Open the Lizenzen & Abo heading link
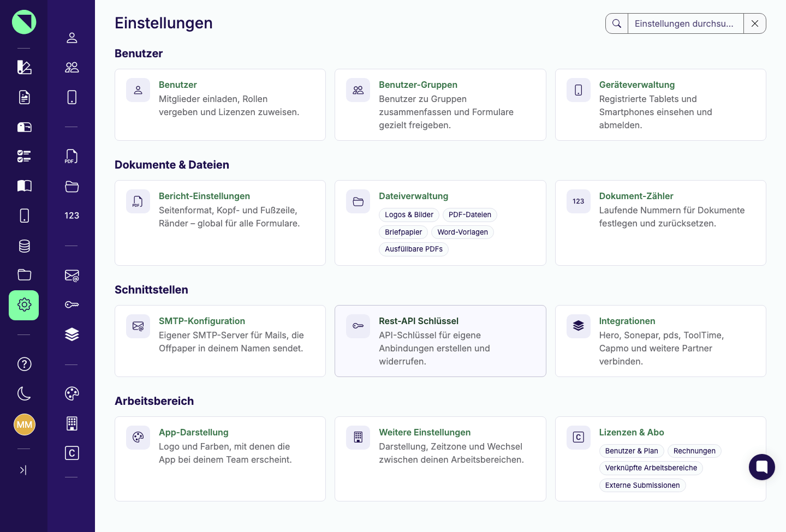 pyautogui.click(x=632, y=432)
